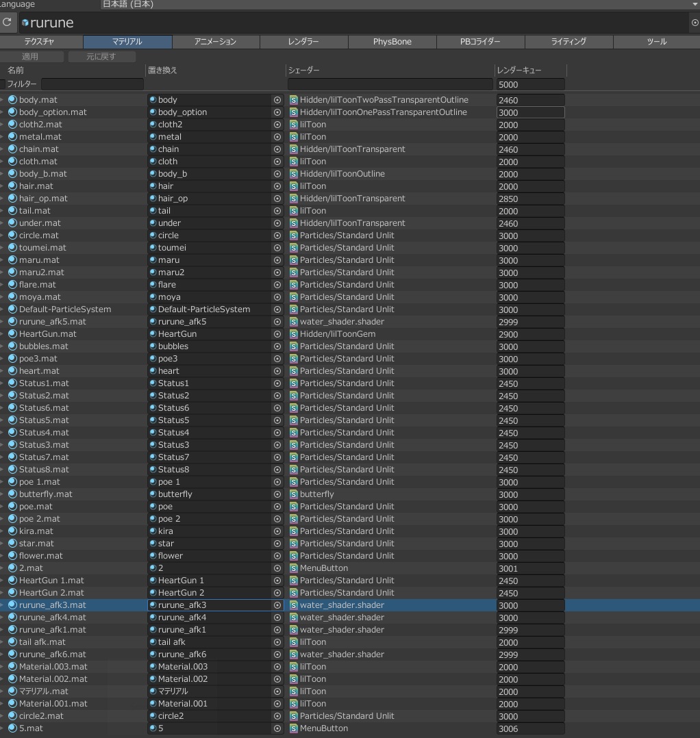Expand the body.mat row
The width and height of the screenshot is (700, 738).
coord(2,100)
